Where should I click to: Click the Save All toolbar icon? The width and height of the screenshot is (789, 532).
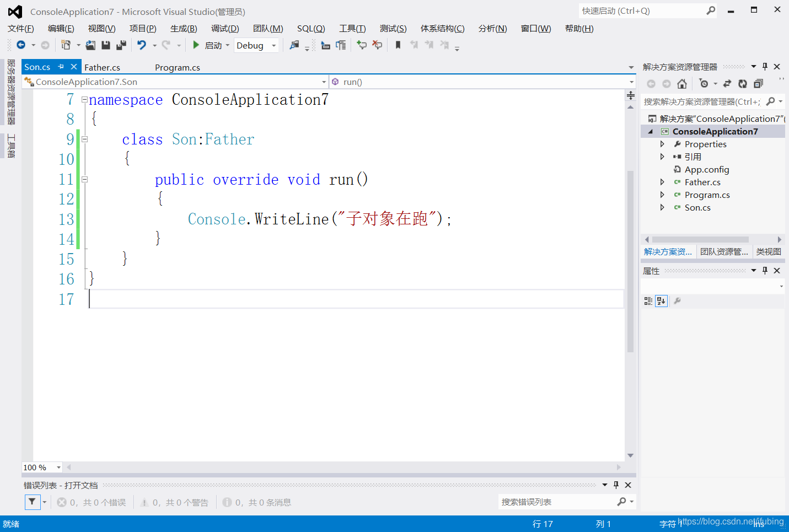pos(121,45)
